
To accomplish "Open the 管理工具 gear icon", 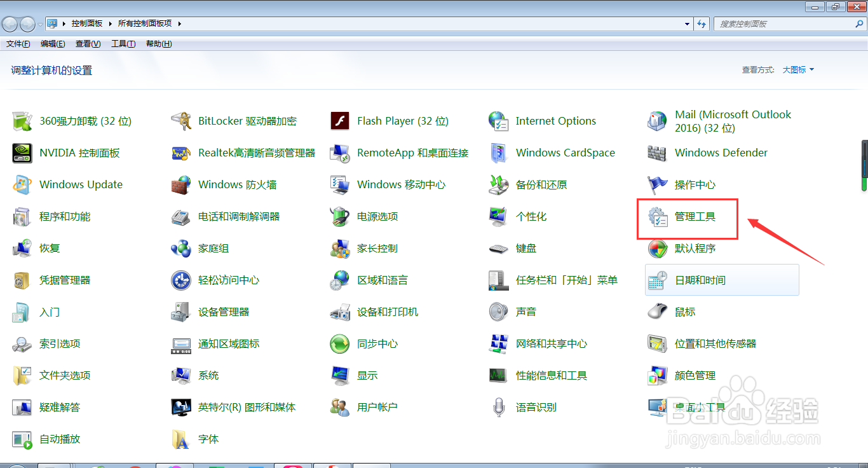I will click(x=658, y=216).
